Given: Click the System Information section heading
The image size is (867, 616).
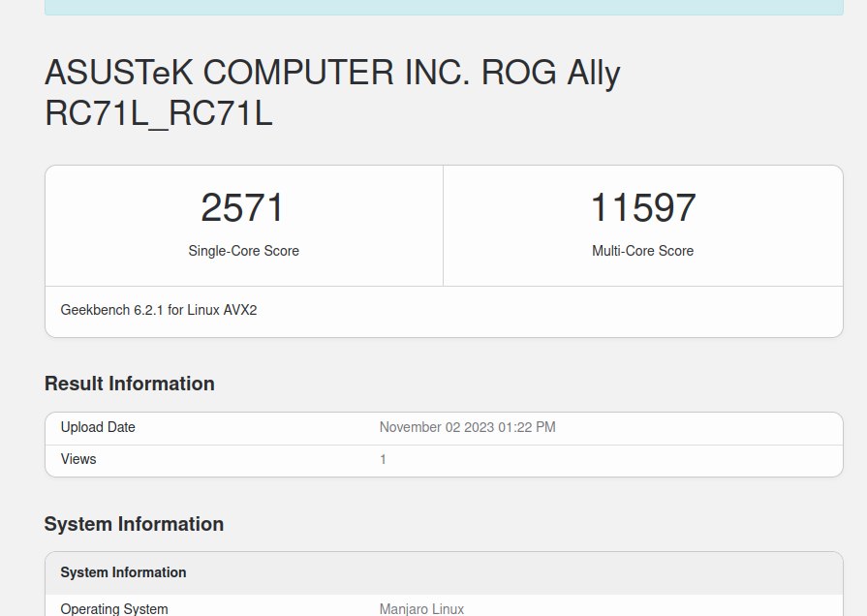Looking at the screenshot, I should tap(134, 524).
